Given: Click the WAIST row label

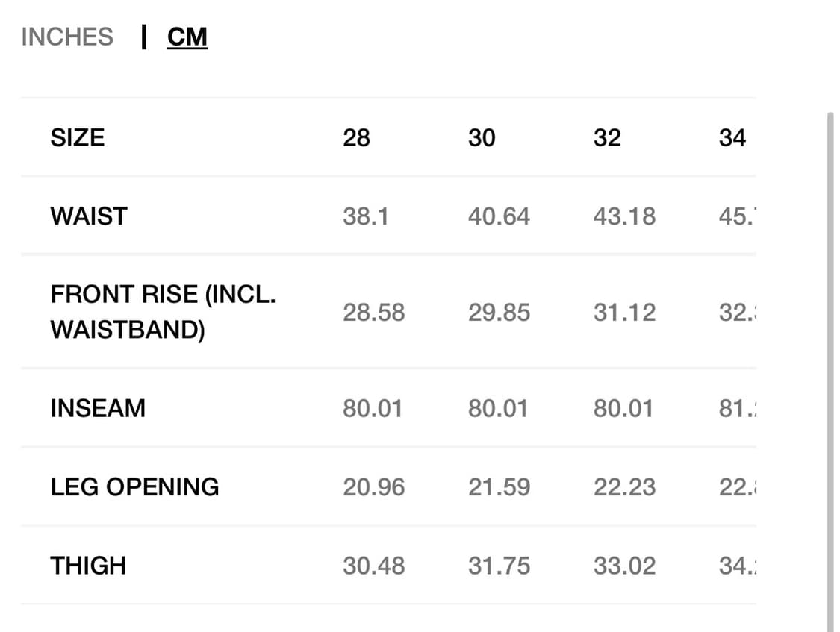Looking at the screenshot, I should coord(89,216).
